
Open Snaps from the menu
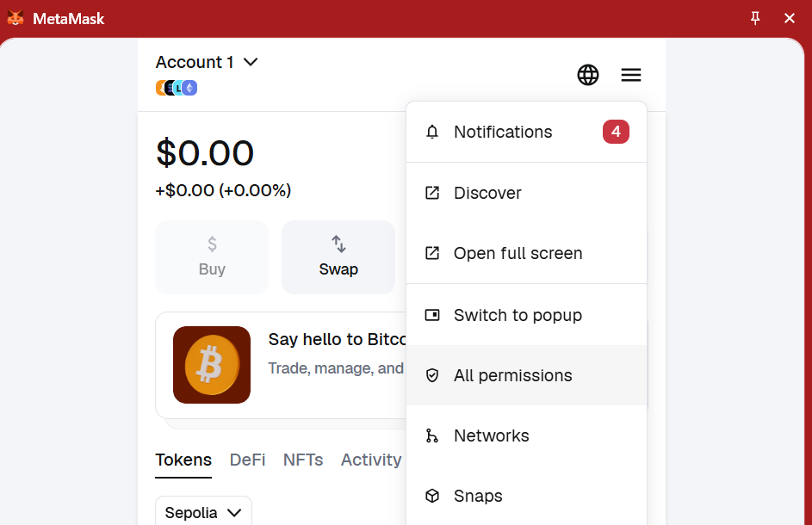pos(526,496)
